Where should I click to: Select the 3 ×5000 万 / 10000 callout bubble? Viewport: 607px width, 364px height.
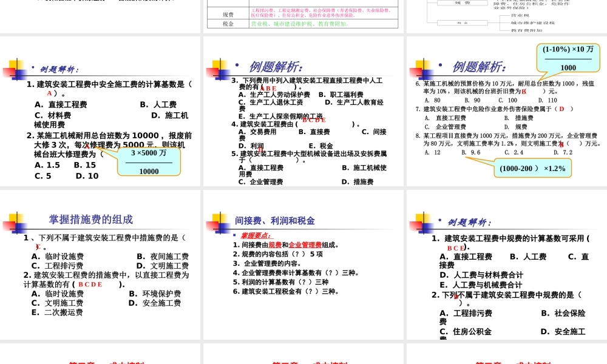pos(149,161)
